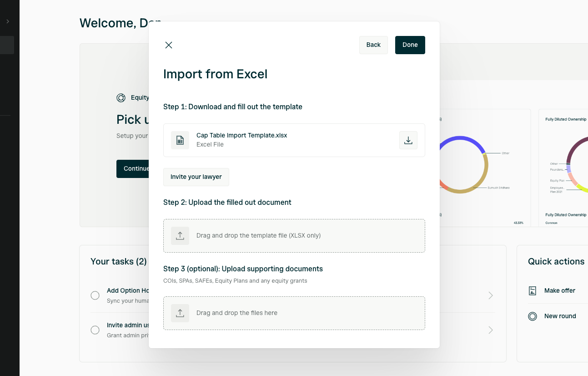Click upload icon in Step 3 dropzone
The width and height of the screenshot is (588, 376).
click(180, 313)
